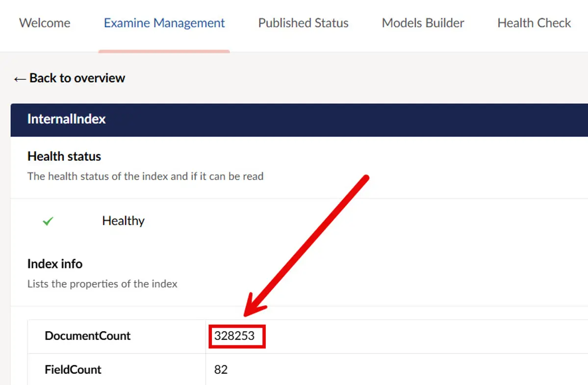The width and height of the screenshot is (588, 385).
Task: Click the green checkmark health icon
Action: (x=48, y=221)
